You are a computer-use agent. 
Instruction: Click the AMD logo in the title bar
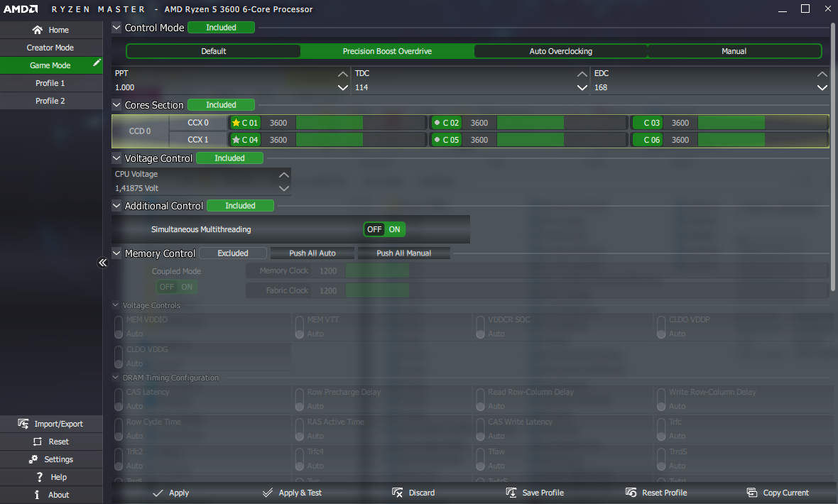[21, 9]
